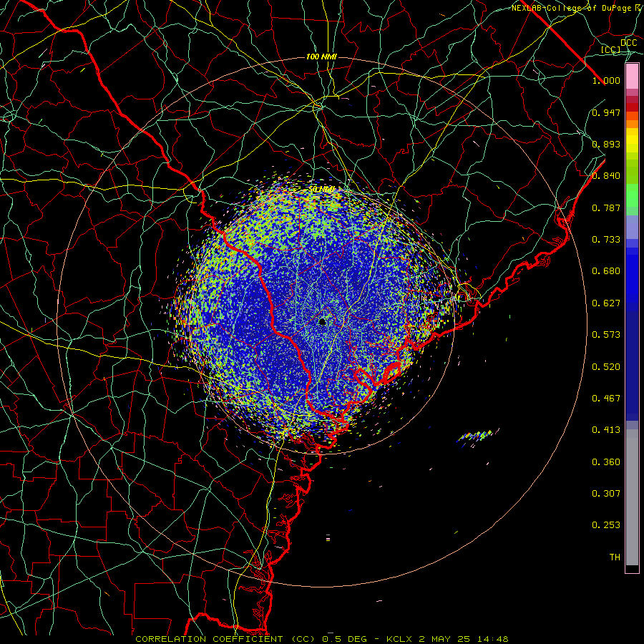Screen dimensions: 644x644
Task: Click the TH threshold label
Action: click(x=615, y=557)
